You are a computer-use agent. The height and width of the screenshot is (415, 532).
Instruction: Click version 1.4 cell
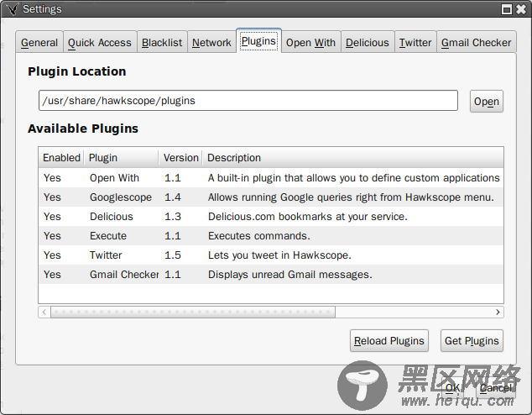(x=173, y=197)
